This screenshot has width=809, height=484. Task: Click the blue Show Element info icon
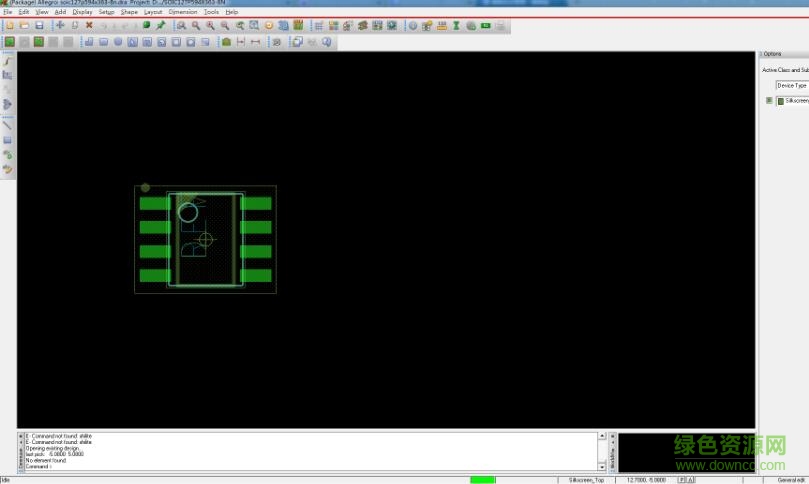point(413,25)
